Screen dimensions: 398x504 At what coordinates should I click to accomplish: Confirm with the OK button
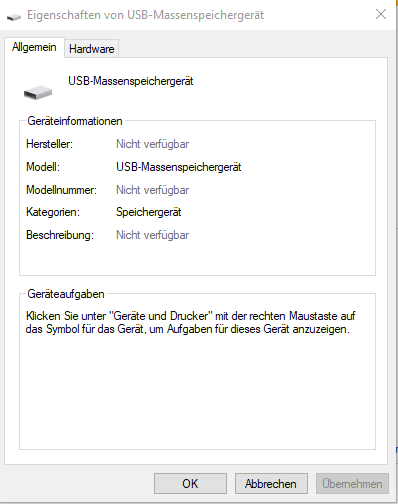(x=190, y=483)
